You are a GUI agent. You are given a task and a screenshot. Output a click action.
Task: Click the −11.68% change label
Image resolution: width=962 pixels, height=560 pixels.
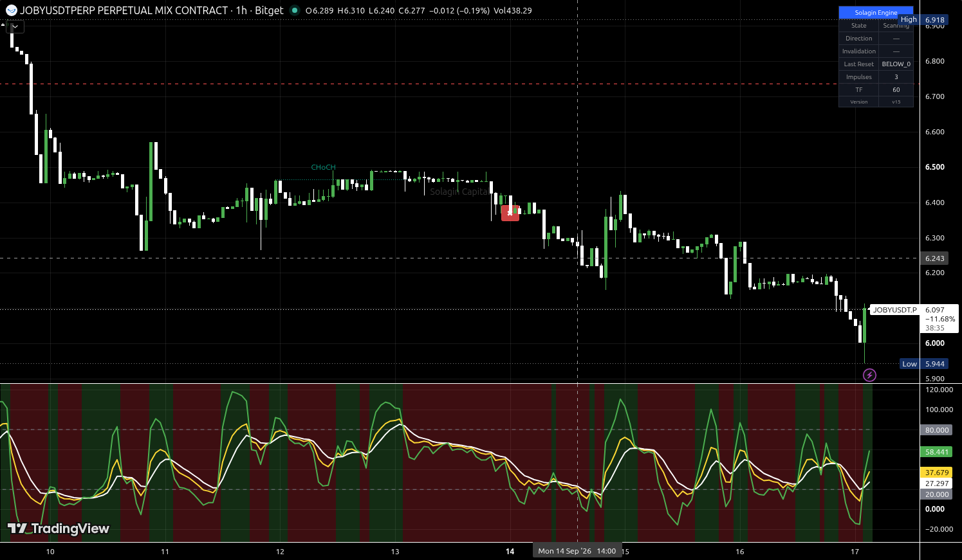coord(940,319)
